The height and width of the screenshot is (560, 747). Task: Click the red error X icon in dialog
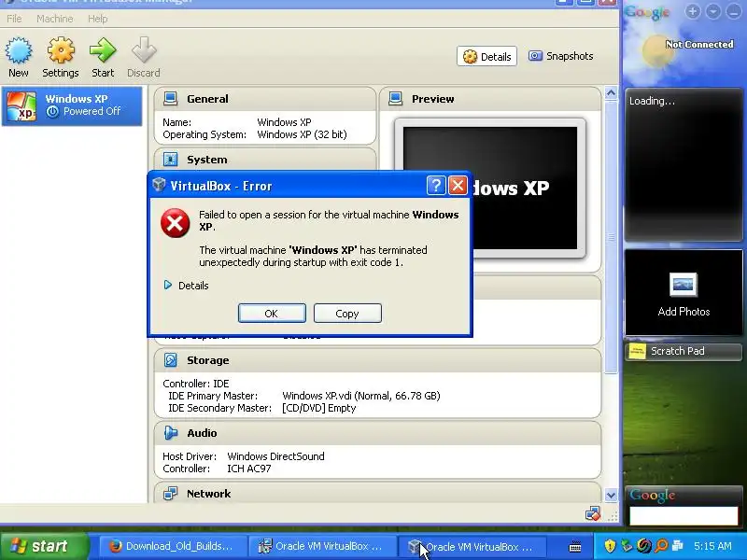click(x=175, y=223)
